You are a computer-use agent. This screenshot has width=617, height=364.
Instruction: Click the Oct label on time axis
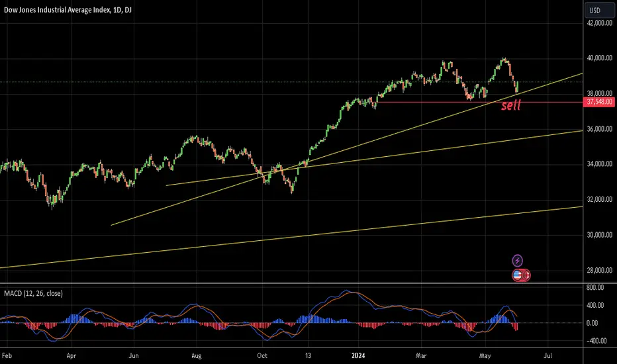(x=262, y=356)
